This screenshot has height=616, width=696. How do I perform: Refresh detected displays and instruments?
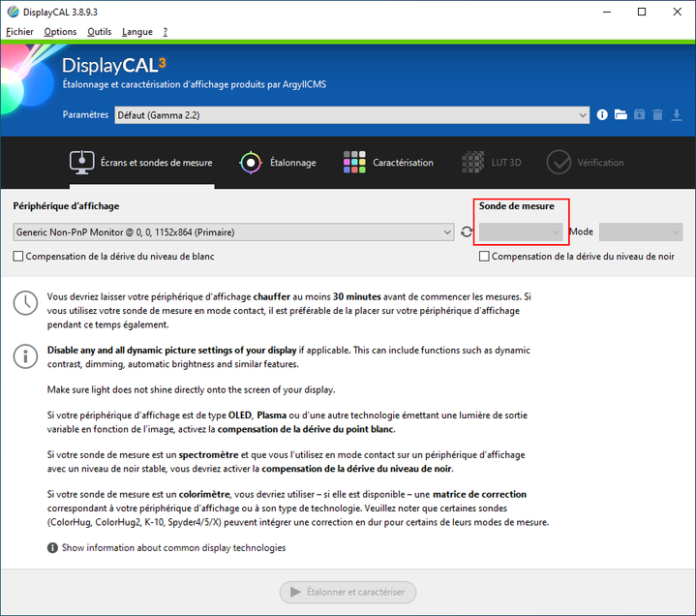(467, 232)
